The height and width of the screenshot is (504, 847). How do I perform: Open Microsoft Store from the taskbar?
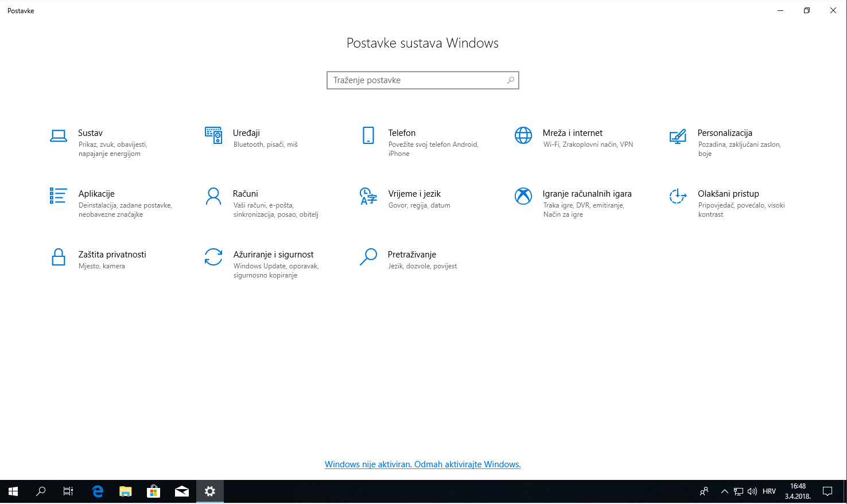click(153, 491)
